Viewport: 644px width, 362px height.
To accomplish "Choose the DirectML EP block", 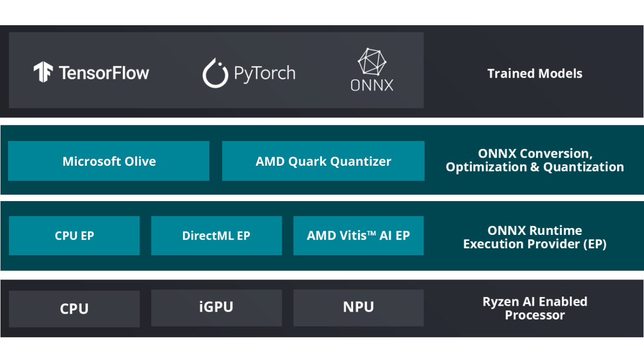I will (x=216, y=235).
